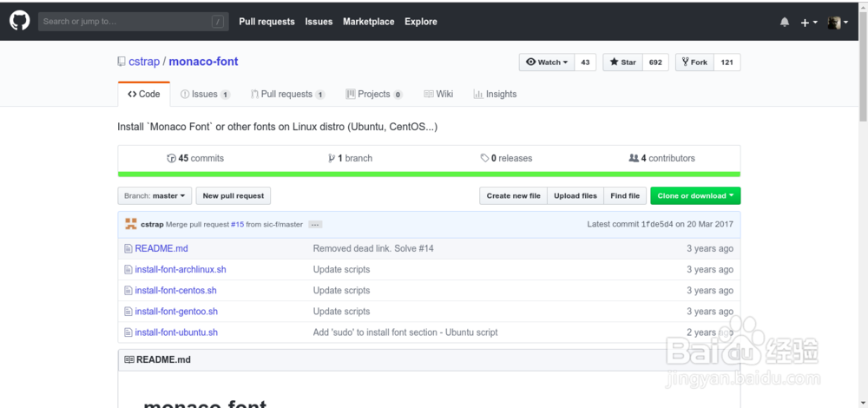View the 0 releases page

point(507,158)
